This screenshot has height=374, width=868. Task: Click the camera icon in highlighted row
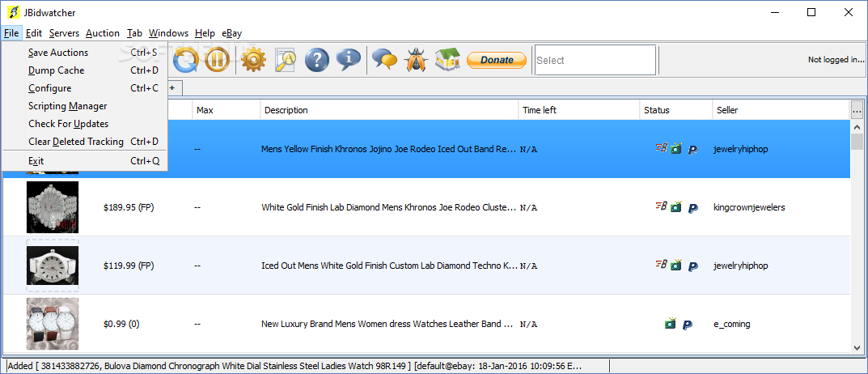pos(676,148)
